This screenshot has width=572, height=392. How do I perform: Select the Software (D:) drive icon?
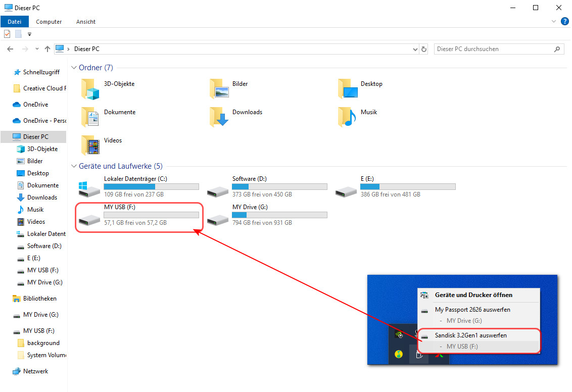click(217, 191)
